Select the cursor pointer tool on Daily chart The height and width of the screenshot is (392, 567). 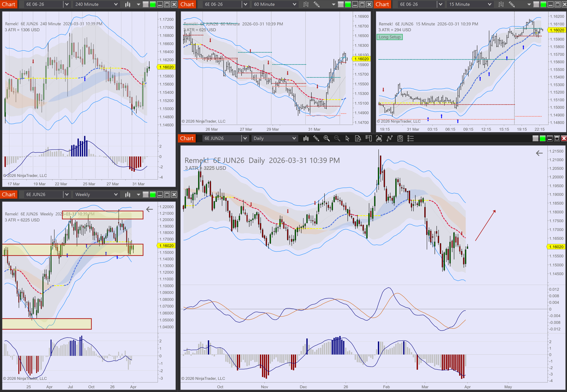pos(347,139)
